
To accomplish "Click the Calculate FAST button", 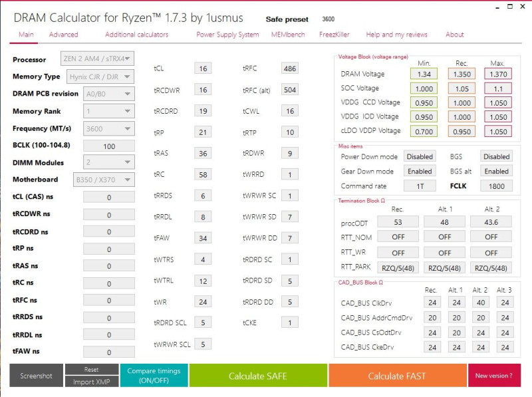I will [x=397, y=376].
